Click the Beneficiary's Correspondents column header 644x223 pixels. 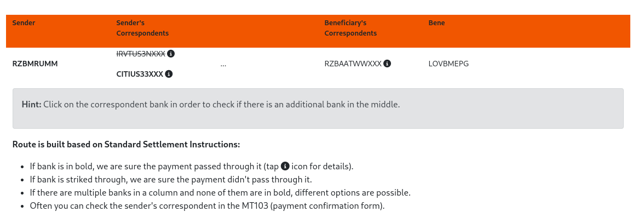tap(350, 28)
